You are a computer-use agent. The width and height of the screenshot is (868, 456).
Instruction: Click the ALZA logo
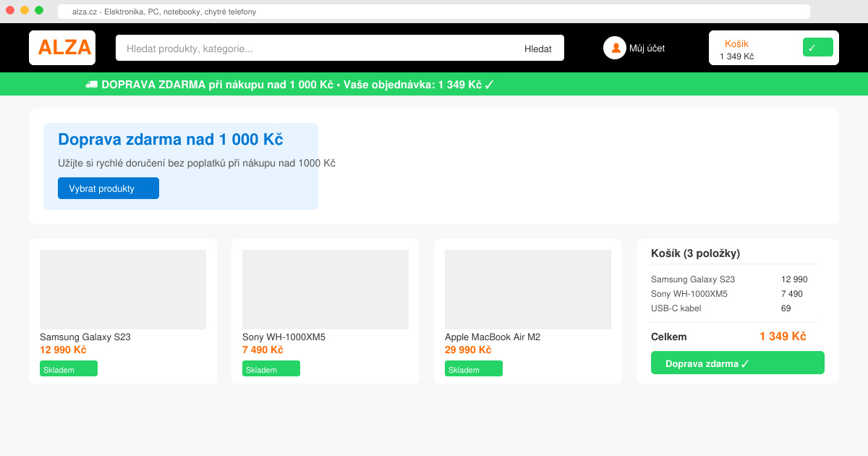point(62,48)
